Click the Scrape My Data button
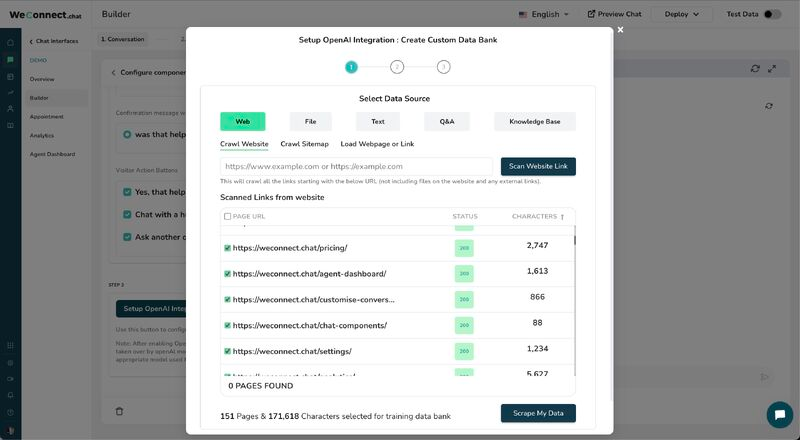The image size is (800, 440). (x=538, y=413)
